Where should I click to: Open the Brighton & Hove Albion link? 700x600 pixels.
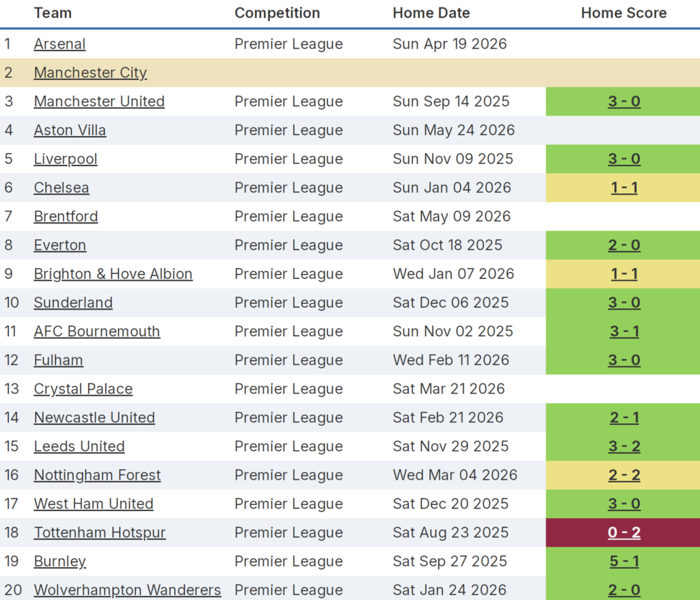coord(113,274)
